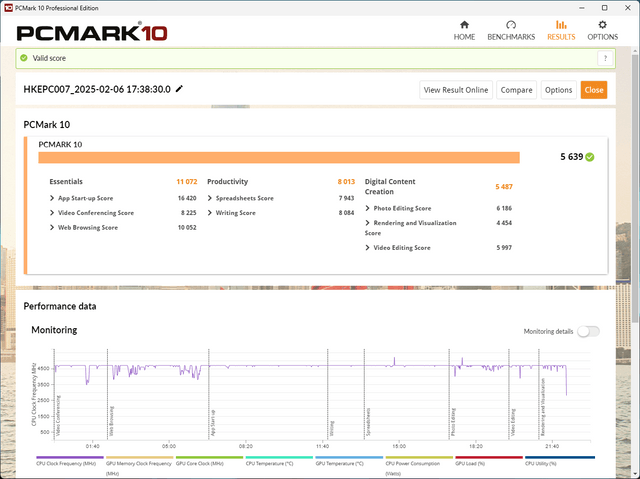The width and height of the screenshot is (640, 479).
Task: Click the Spreadsheets marker in chart
Action: point(368,422)
